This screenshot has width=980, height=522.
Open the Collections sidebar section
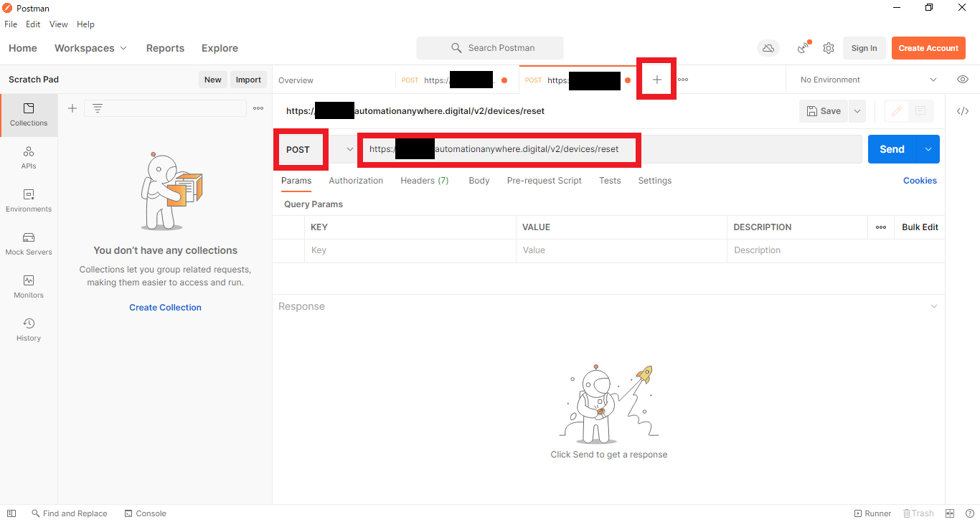(x=29, y=115)
